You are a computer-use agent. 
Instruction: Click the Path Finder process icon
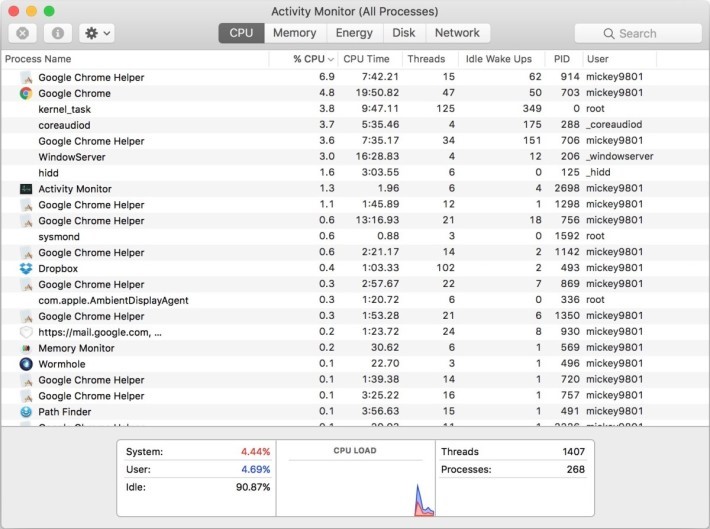tap(26, 412)
